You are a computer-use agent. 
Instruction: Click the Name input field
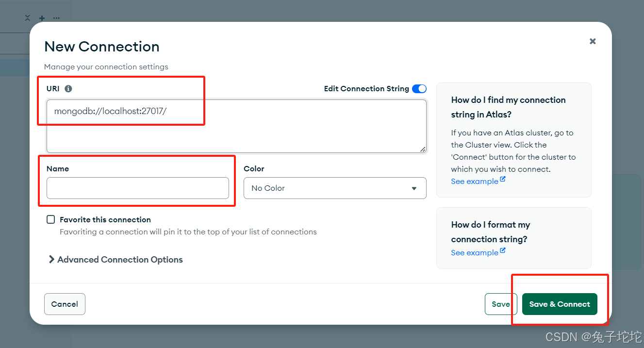[x=138, y=188]
